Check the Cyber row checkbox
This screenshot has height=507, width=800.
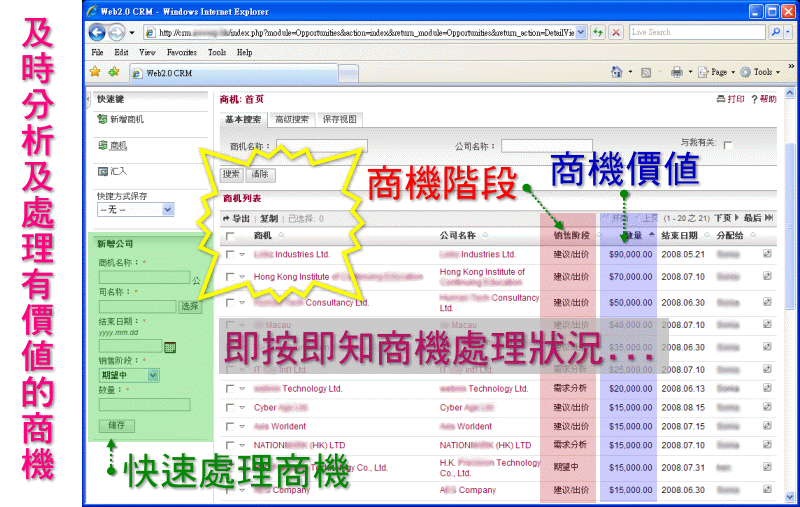coord(230,408)
